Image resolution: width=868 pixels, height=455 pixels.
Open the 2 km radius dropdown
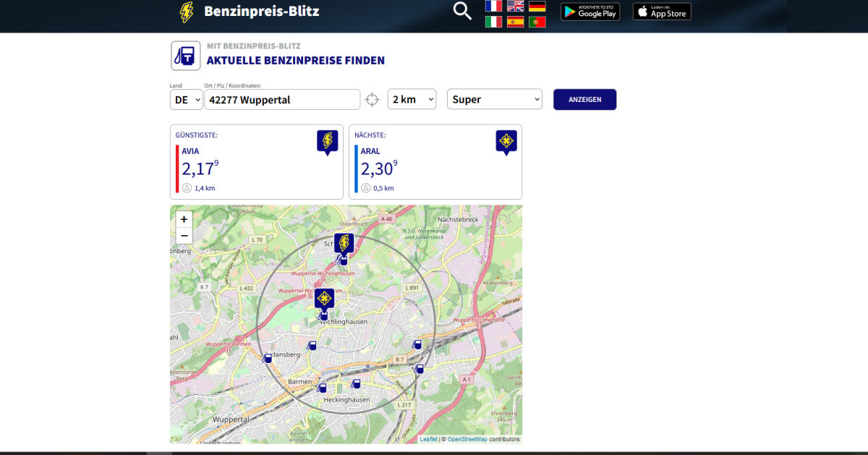412,99
